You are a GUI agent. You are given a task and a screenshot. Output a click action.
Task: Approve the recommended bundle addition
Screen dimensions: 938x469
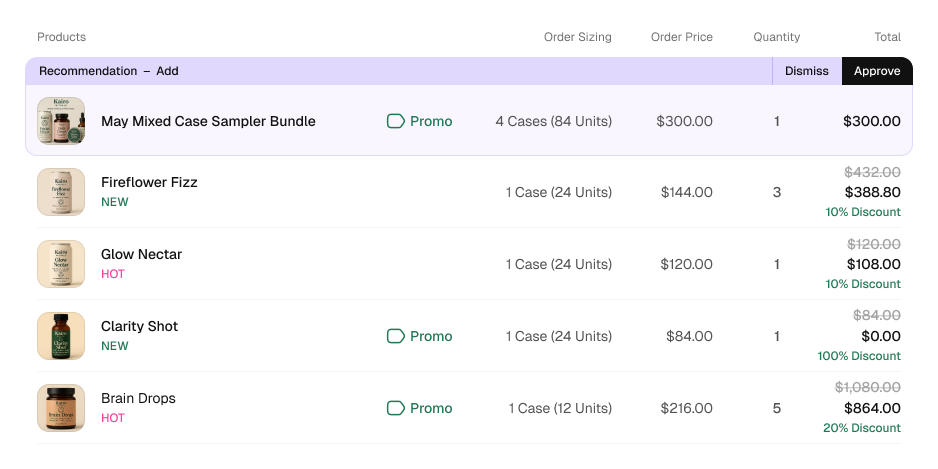[877, 71]
